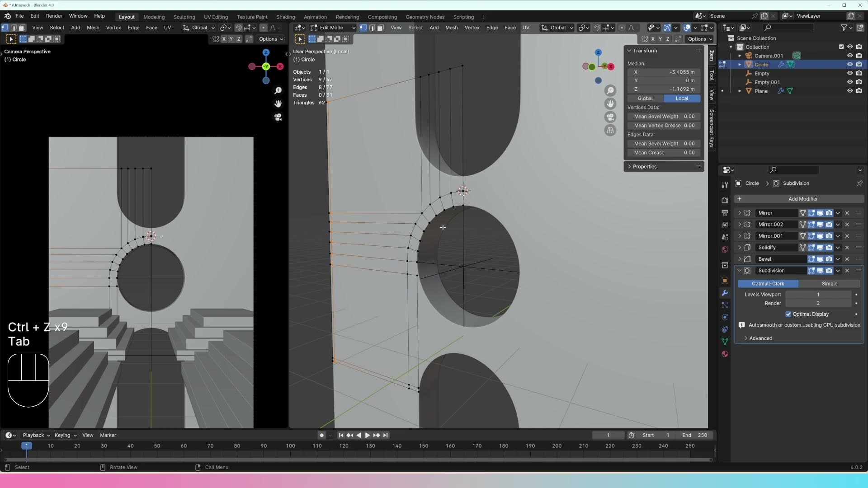The width and height of the screenshot is (868, 488).
Task: Switch to the Shading workspace tab
Action: pos(285,17)
